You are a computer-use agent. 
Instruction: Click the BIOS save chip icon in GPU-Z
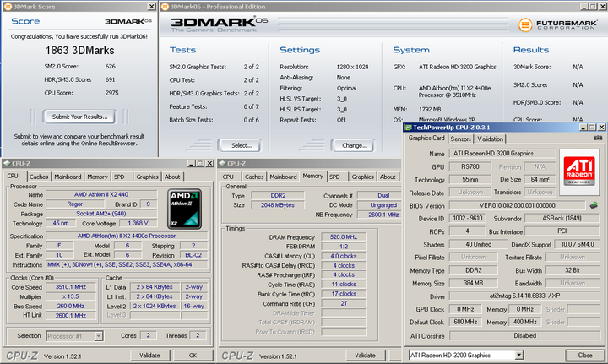tap(594, 205)
